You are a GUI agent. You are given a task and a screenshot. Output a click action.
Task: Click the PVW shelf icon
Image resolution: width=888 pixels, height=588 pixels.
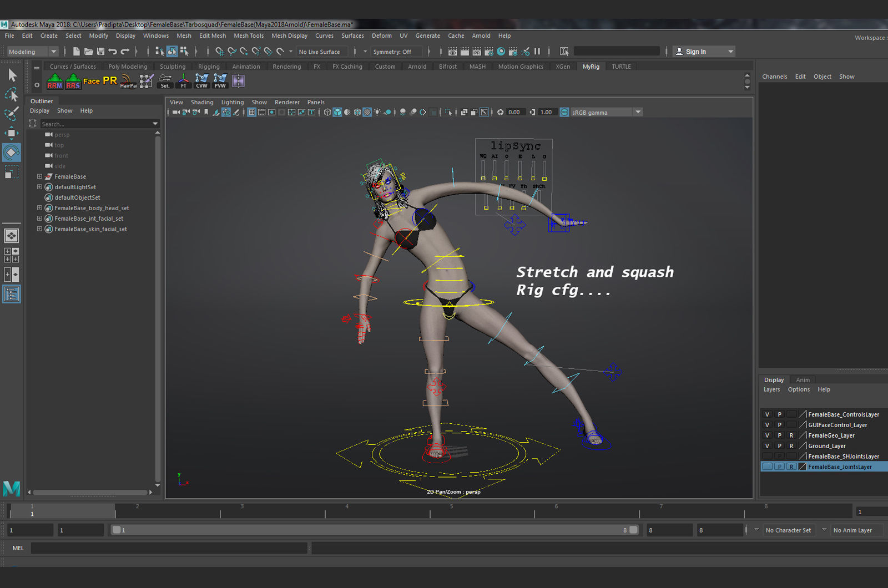[220, 81]
